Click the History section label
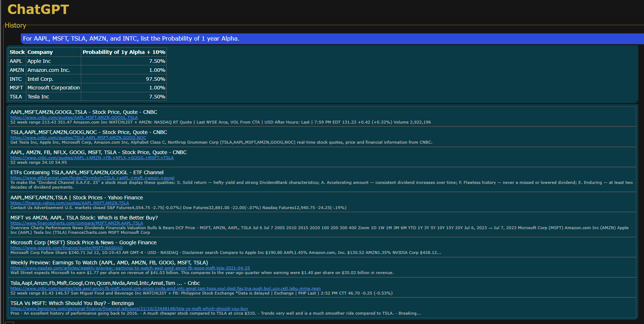 pyautogui.click(x=15, y=26)
